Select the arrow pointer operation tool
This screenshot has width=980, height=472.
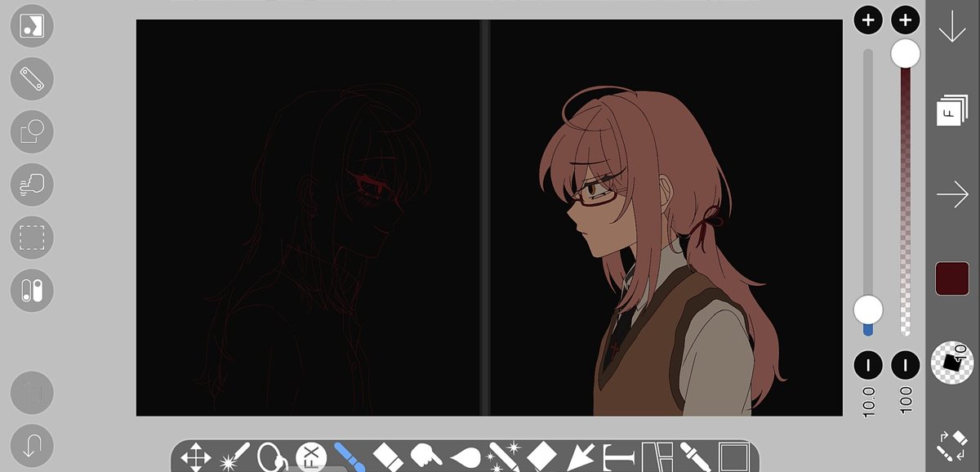point(579,456)
